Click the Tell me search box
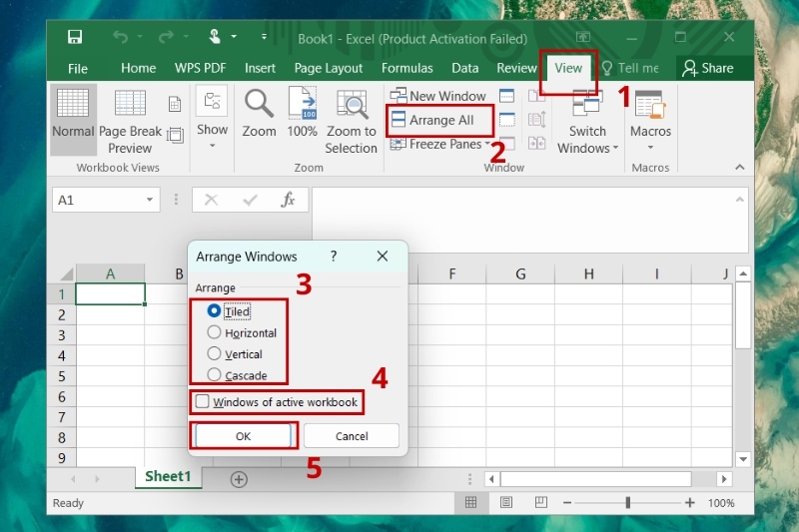Image resolution: width=799 pixels, height=532 pixels. (x=631, y=68)
